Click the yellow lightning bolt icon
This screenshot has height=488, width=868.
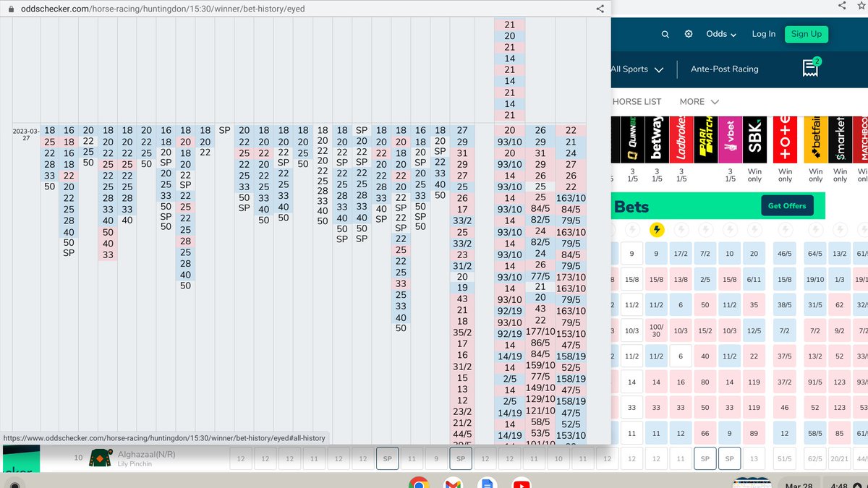(656, 230)
